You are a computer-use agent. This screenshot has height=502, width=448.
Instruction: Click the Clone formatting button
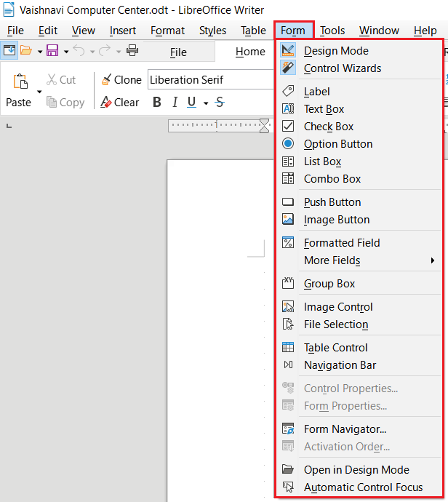(x=121, y=80)
